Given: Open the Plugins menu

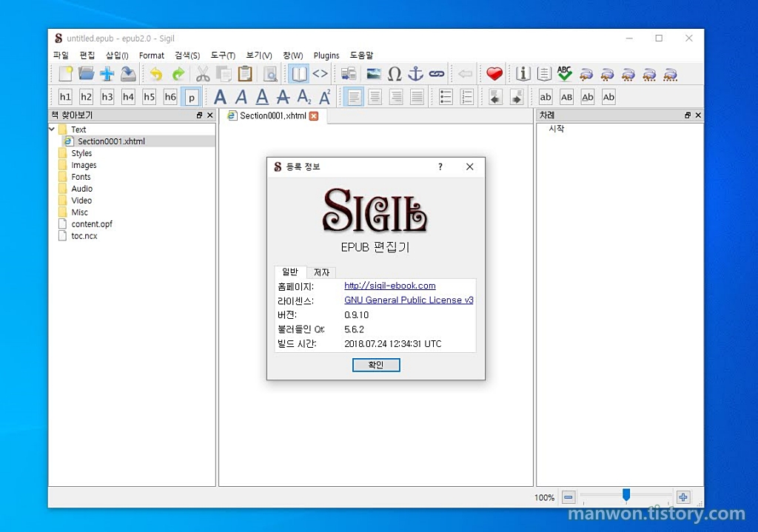Looking at the screenshot, I should [326, 55].
